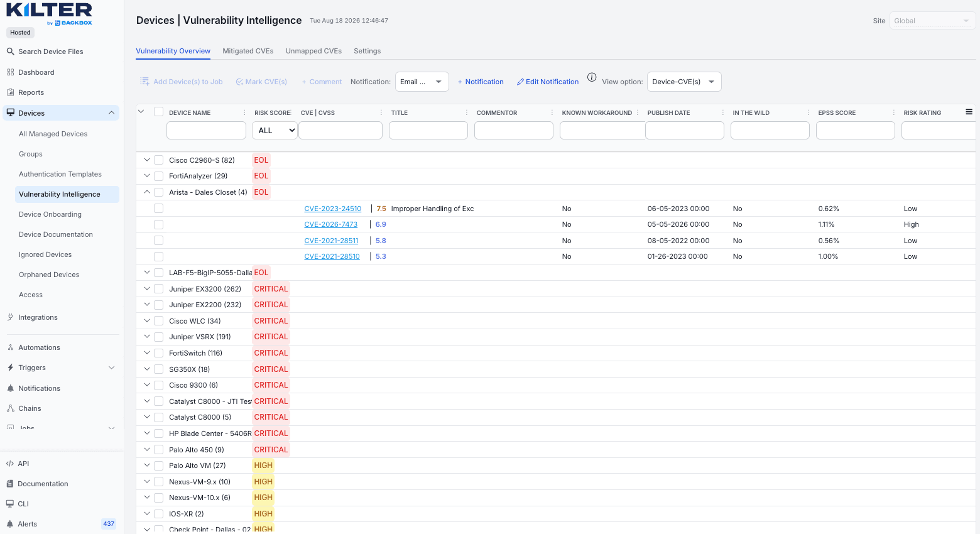The image size is (980, 534).
Task: Click the Reports sidebar icon
Action: 10,92
